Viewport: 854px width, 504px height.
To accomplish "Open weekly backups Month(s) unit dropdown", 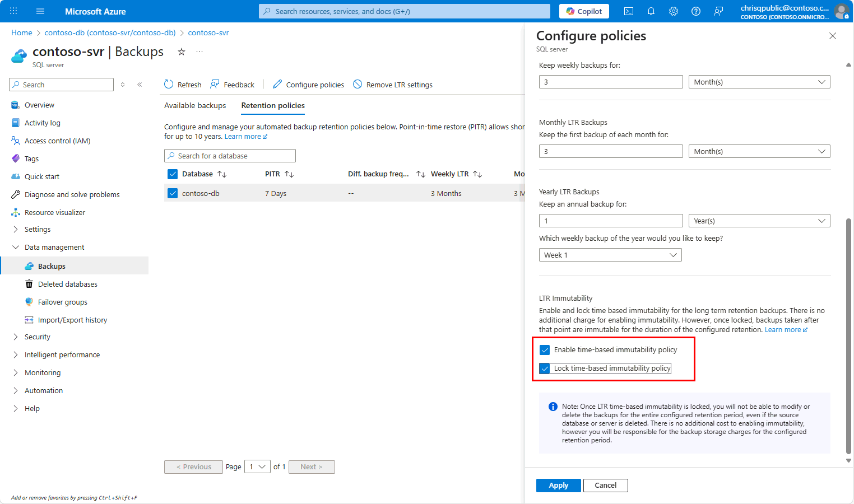I will (x=759, y=82).
